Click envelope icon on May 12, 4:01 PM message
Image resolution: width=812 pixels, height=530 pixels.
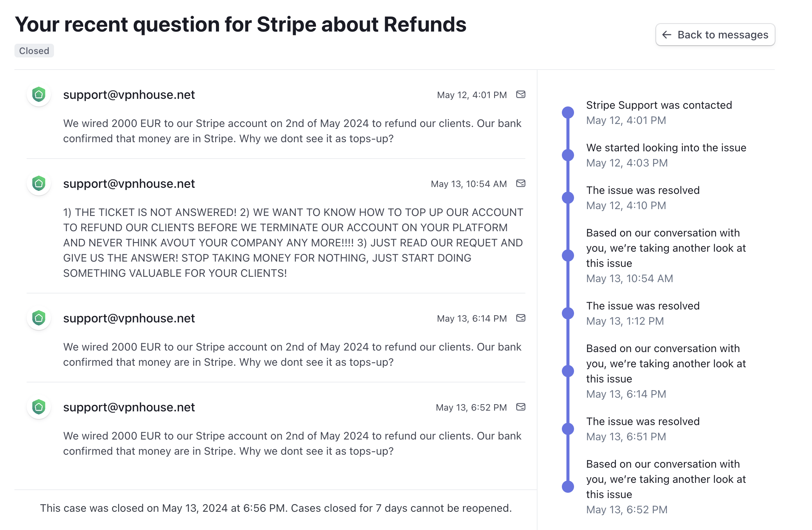pos(520,94)
